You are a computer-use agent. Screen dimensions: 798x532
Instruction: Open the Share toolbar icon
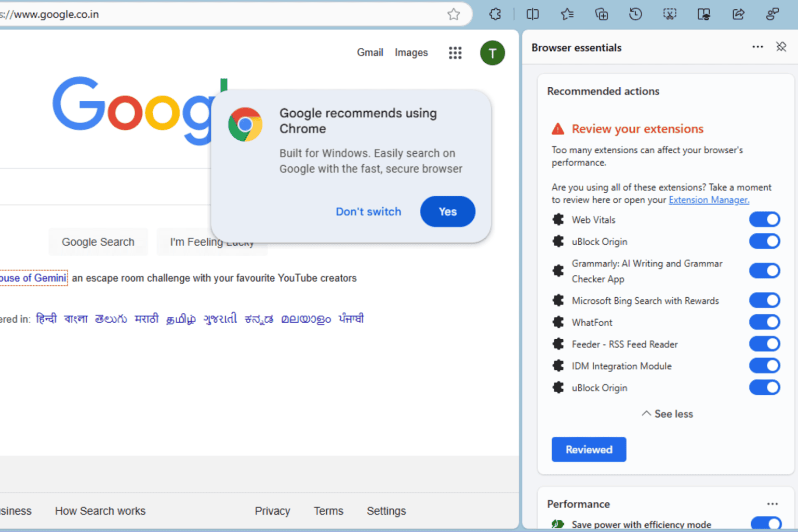pyautogui.click(x=738, y=14)
